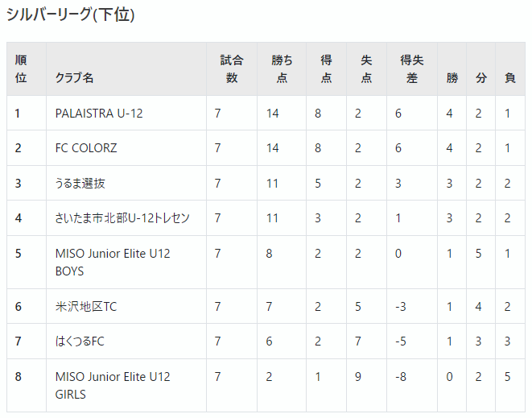Select さいたま市北部U-12トレセン club entry
Viewport: 532px width, 418px height.
coord(122,218)
